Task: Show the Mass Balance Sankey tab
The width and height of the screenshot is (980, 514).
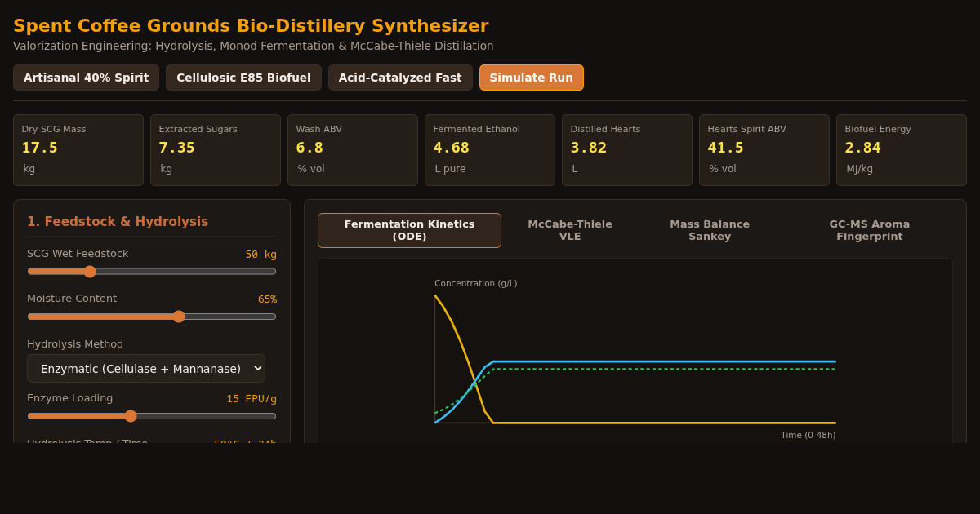Action: [710, 230]
